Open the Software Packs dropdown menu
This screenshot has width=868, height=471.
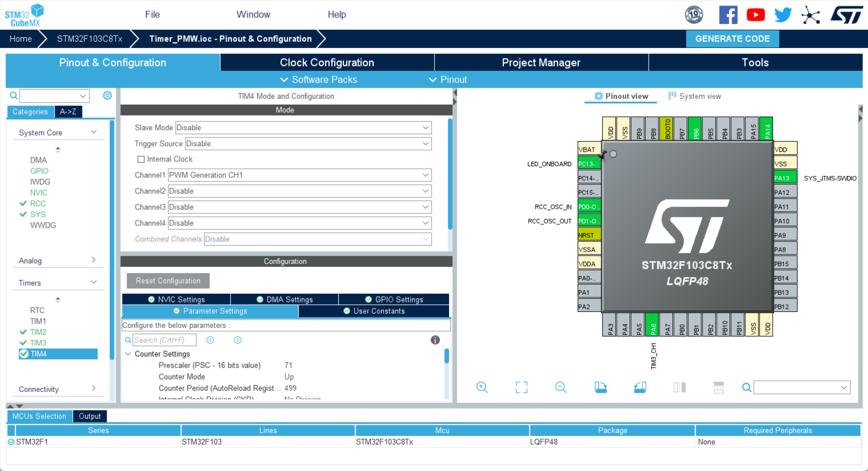pos(318,79)
